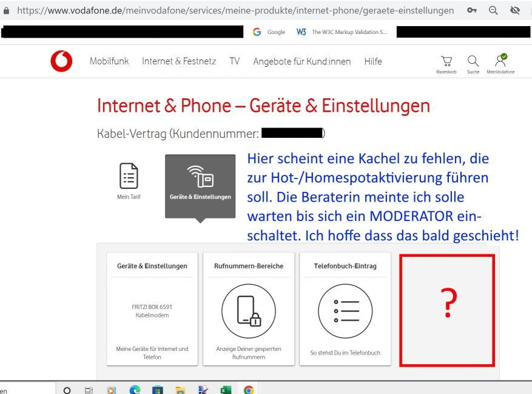532x394 pixels.
Task: Click FRITZ!BOX 6591 Kabelmodem text
Action: 152,311
